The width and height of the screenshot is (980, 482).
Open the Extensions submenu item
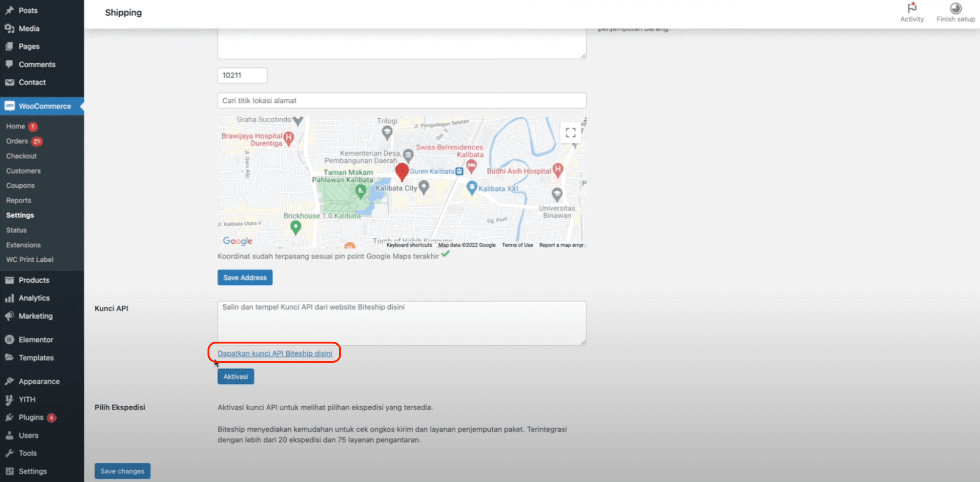coord(23,245)
